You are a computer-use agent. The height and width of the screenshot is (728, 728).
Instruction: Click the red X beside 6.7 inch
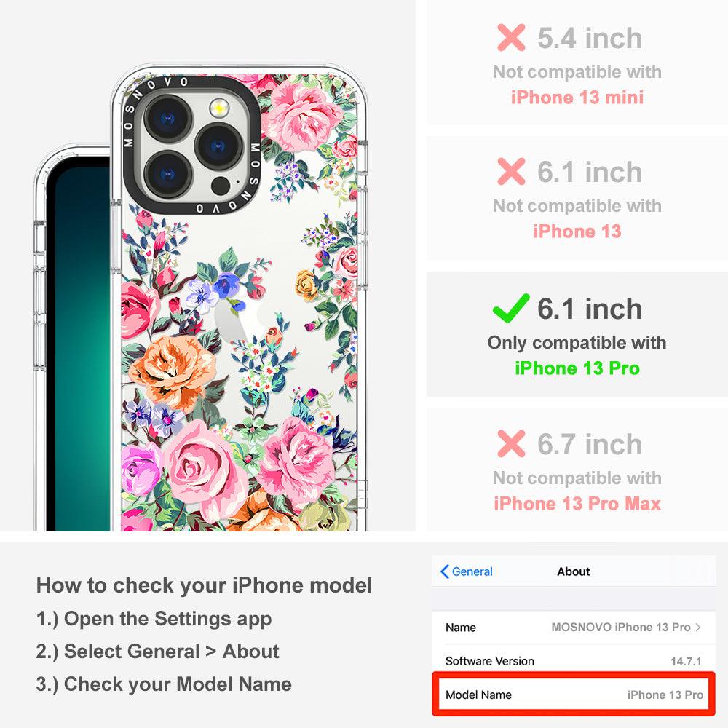(x=511, y=443)
